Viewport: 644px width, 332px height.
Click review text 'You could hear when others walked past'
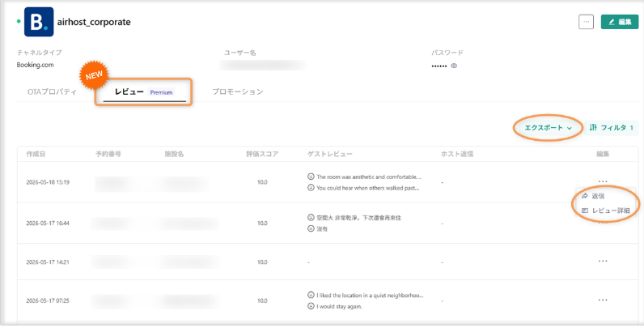tap(369, 188)
